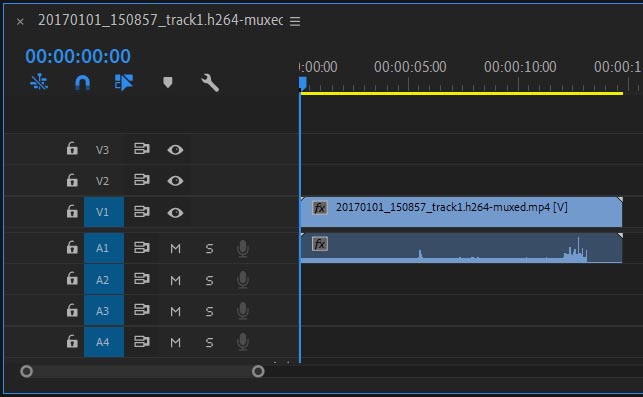Target track V2 label
This screenshot has width=643, height=397.
pyautogui.click(x=103, y=181)
